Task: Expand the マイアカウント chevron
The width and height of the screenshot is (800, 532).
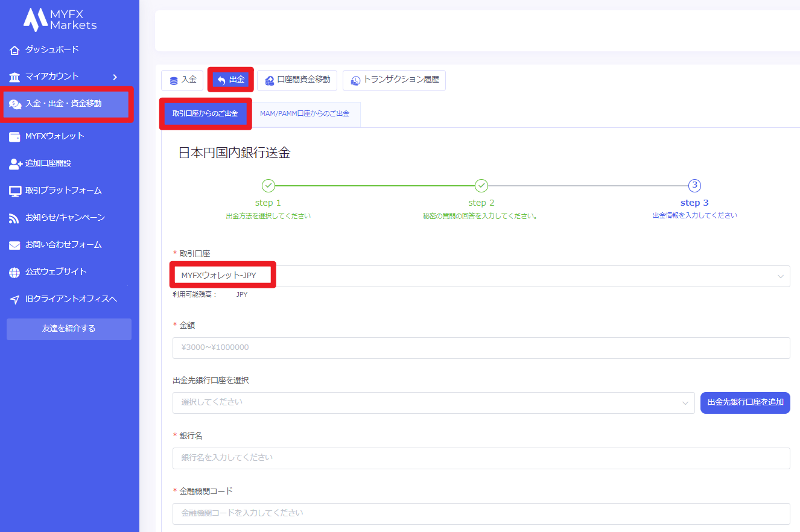Action: (115, 77)
